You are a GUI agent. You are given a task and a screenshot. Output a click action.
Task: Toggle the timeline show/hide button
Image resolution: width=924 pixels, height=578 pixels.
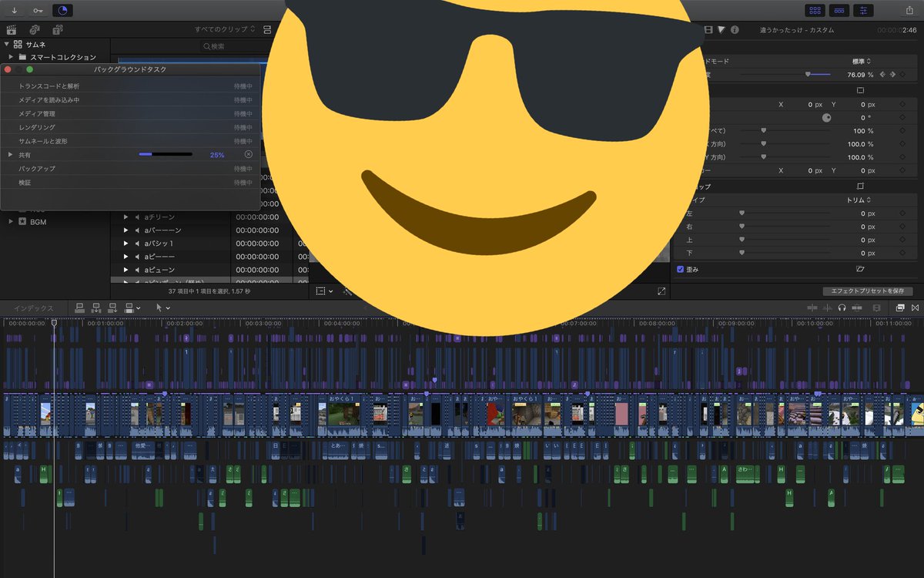click(839, 10)
